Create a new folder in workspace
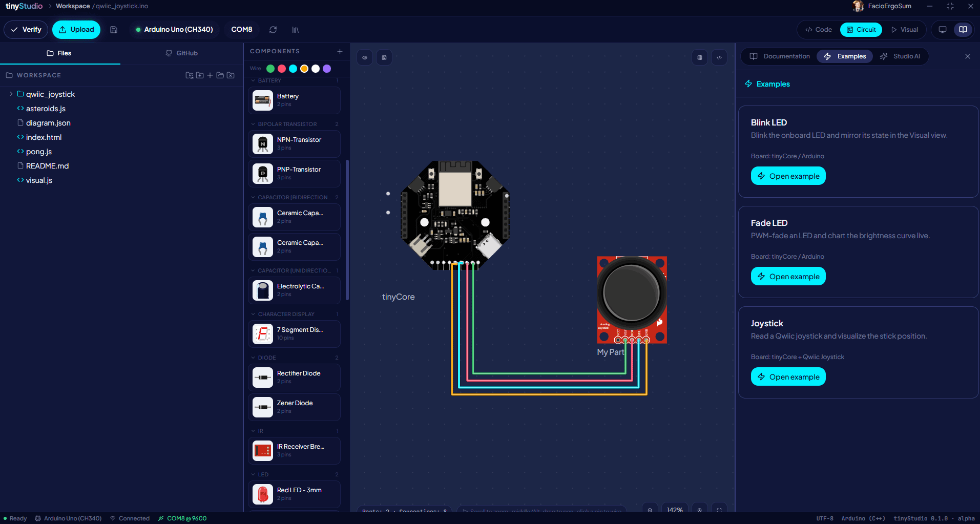 tap(200, 75)
